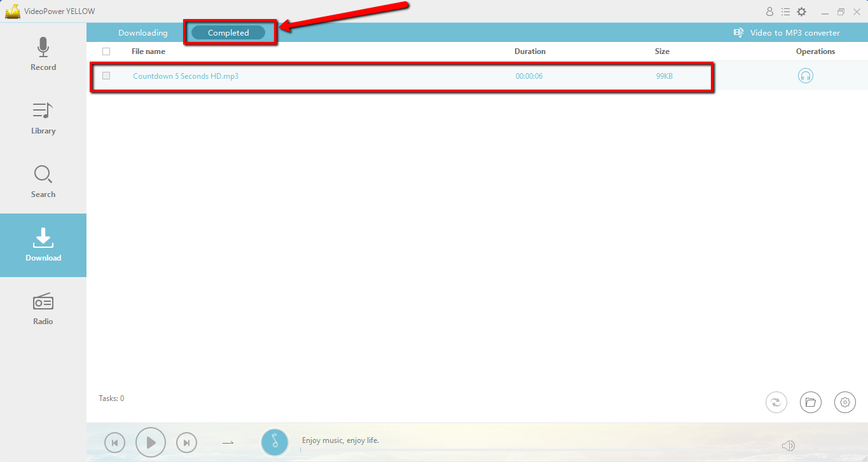The width and height of the screenshot is (868, 462).
Task: Switch to the Library section
Action: (x=43, y=118)
